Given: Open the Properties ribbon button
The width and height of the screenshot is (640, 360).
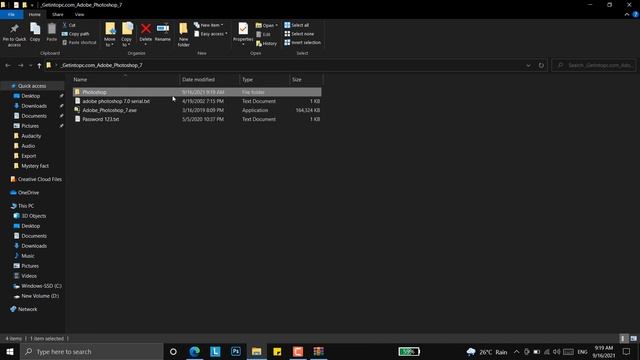Looking at the screenshot, I should tap(243, 33).
